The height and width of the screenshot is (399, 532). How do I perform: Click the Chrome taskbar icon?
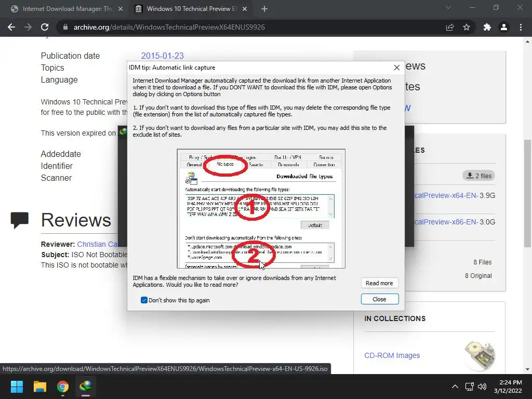(x=63, y=387)
